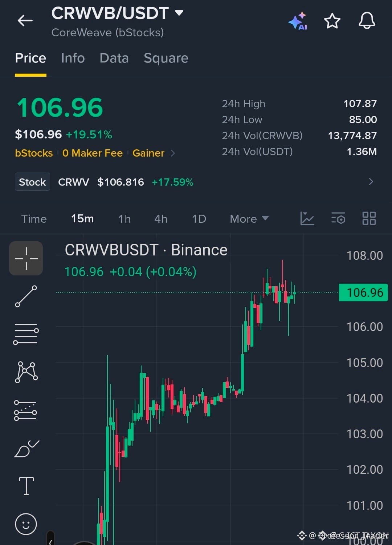Open the AI assistant sparkle icon

298,21
